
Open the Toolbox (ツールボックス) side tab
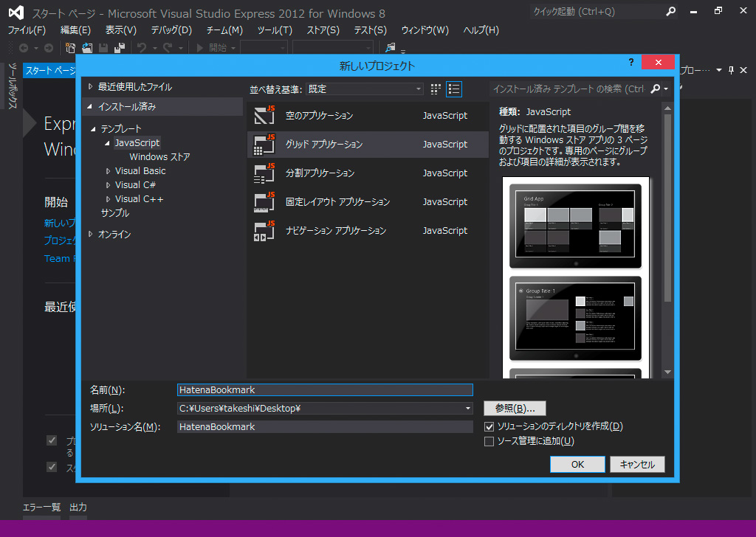(13, 86)
